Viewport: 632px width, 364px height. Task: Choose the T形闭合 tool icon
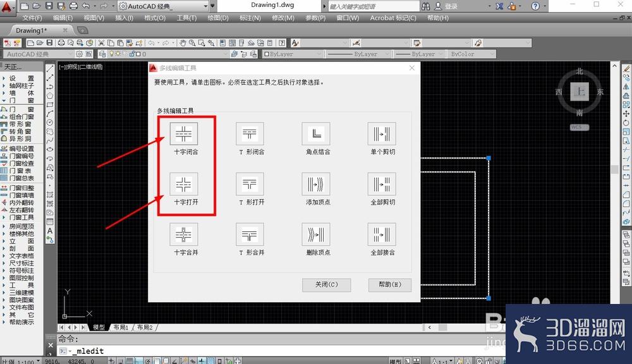(x=250, y=134)
